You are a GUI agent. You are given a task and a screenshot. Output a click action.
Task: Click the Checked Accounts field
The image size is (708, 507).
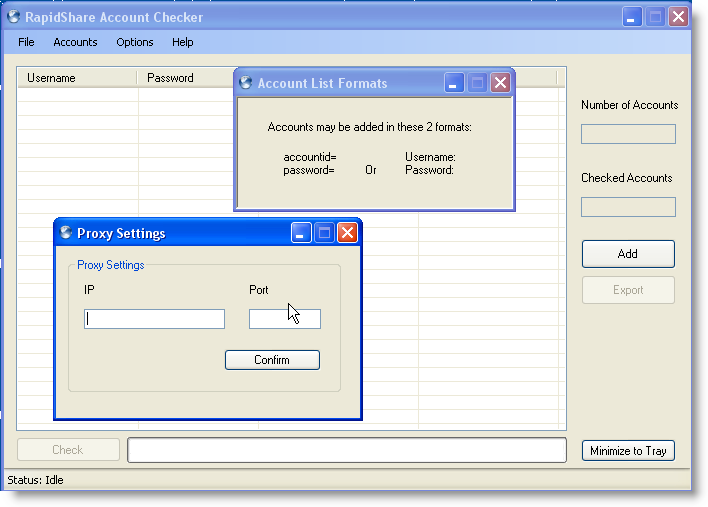pos(628,207)
